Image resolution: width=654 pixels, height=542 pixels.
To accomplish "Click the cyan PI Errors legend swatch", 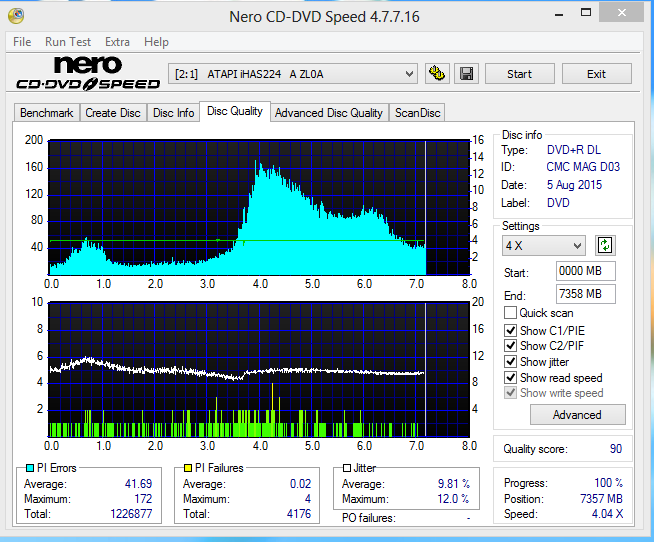I will pyautogui.click(x=30, y=468).
